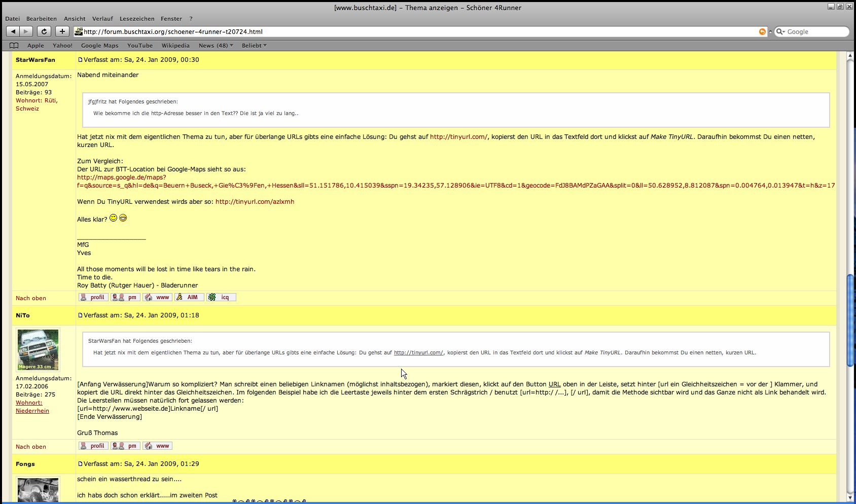Reload the page with the refresh button
Viewport: 856px width, 504px height.
pos(44,31)
